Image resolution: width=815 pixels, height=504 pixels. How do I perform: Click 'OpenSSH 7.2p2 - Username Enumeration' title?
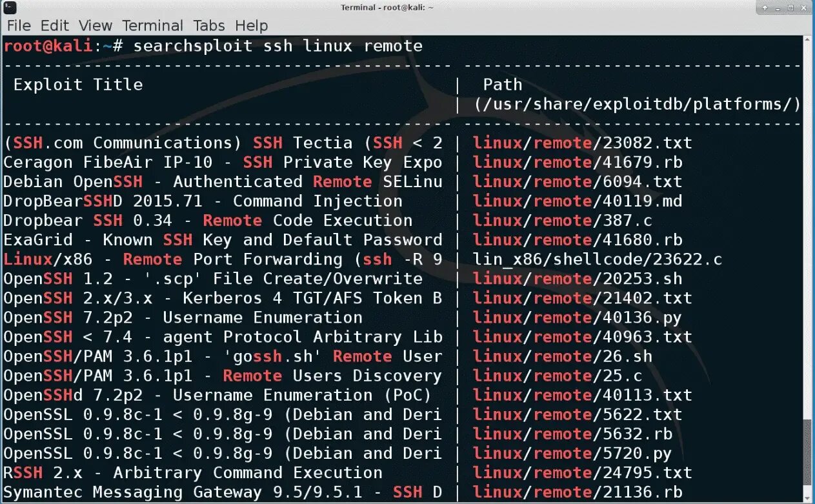(183, 318)
